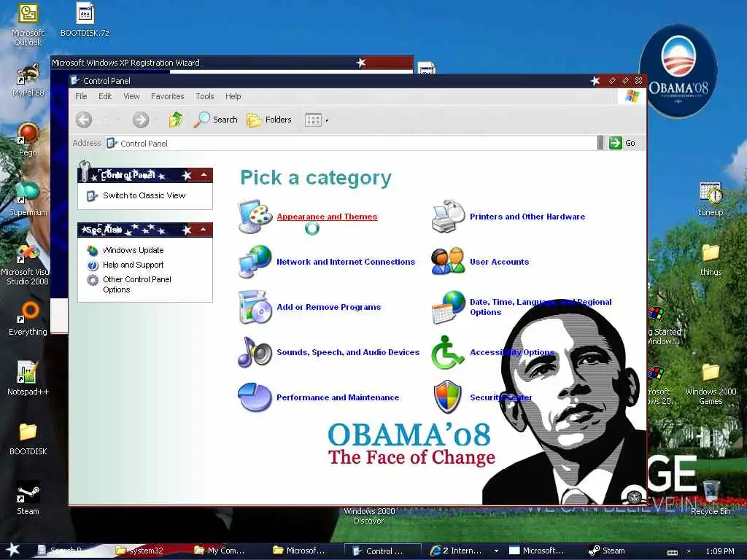This screenshot has width=747, height=560.
Task: Click the Start star button on taskbar
Action: [x=13, y=551]
